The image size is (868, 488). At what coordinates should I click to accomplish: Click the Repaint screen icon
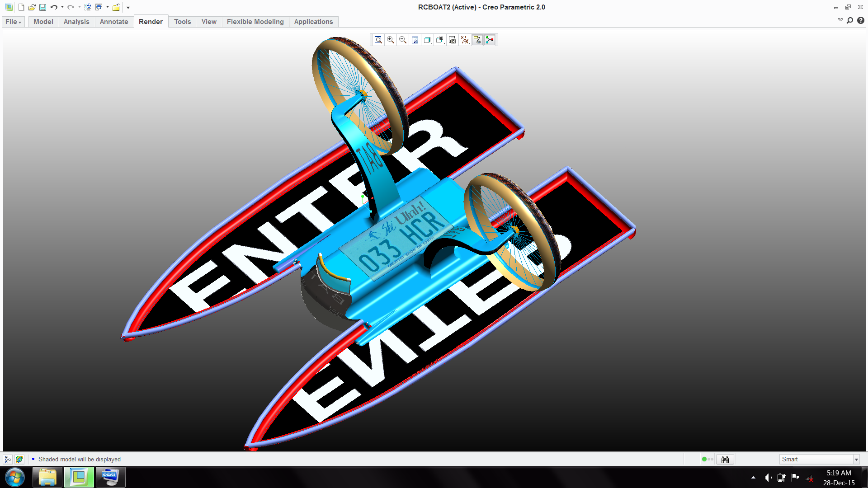click(415, 40)
